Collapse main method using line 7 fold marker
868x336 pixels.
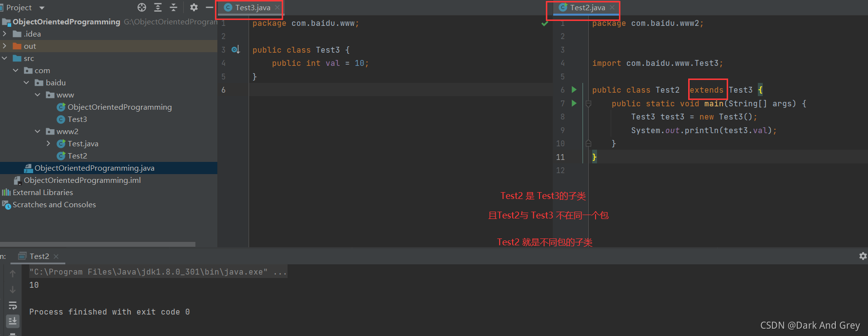(x=588, y=103)
